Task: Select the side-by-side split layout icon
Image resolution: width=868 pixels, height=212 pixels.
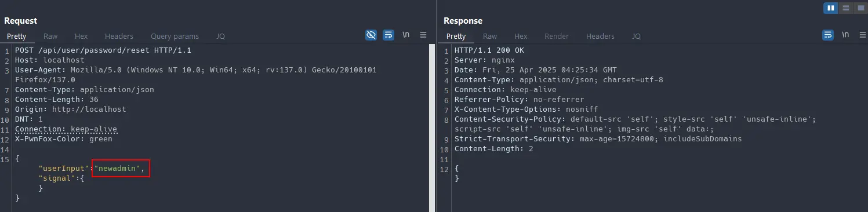Action: tap(831, 8)
